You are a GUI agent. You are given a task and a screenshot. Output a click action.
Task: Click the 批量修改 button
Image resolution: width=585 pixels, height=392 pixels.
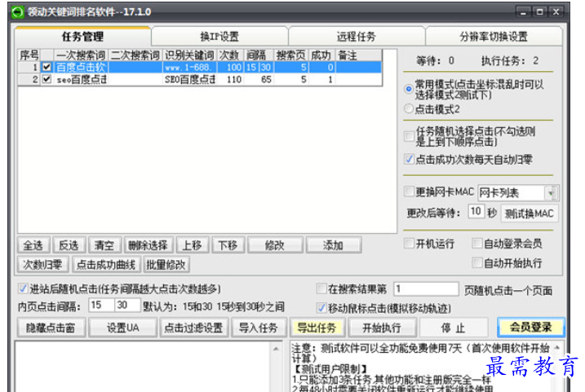click(x=166, y=264)
